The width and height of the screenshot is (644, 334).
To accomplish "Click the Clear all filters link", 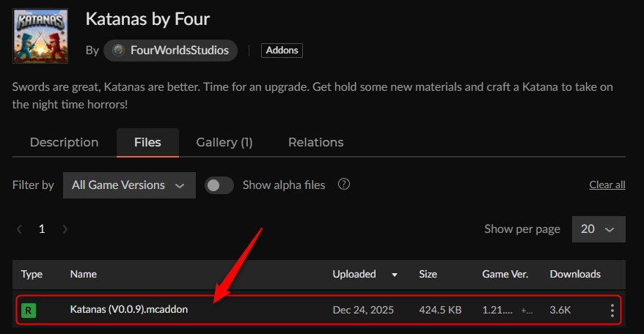I will click(x=607, y=185).
